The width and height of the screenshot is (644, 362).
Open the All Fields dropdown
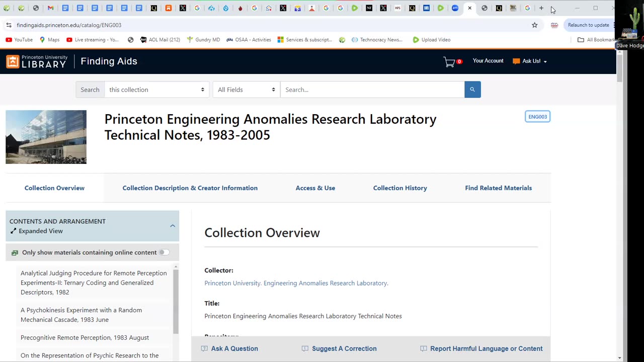pos(246,89)
